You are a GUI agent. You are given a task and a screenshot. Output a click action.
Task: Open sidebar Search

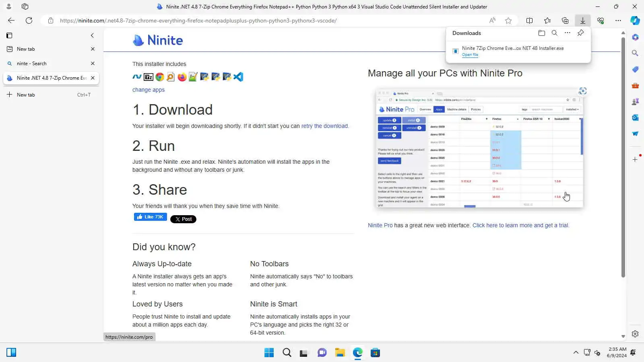click(635, 53)
